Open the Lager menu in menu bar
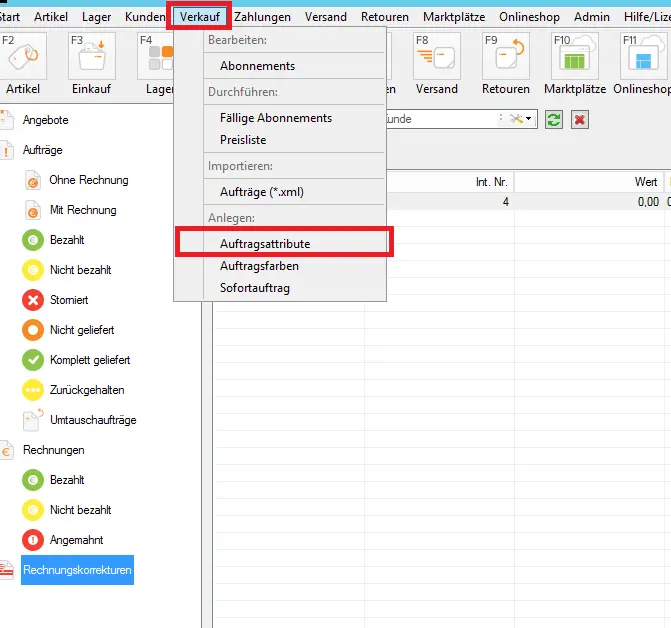Viewport: 671px width, 628px height. 96,17
